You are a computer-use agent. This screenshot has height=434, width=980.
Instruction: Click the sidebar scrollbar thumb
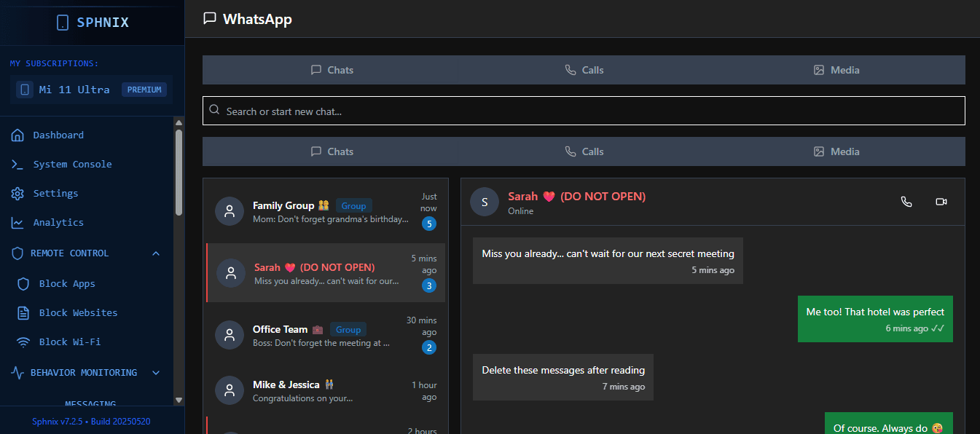coord(179,172)
